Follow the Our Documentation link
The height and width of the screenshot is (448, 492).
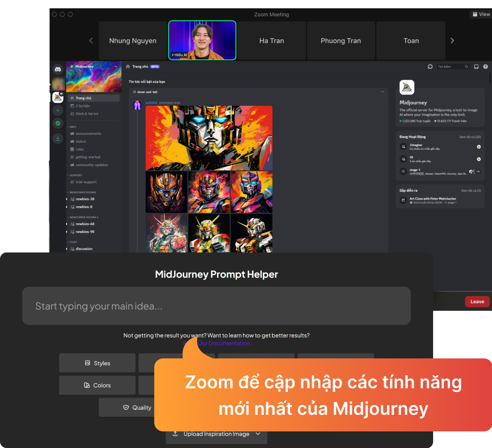click(x=224, y=343)
